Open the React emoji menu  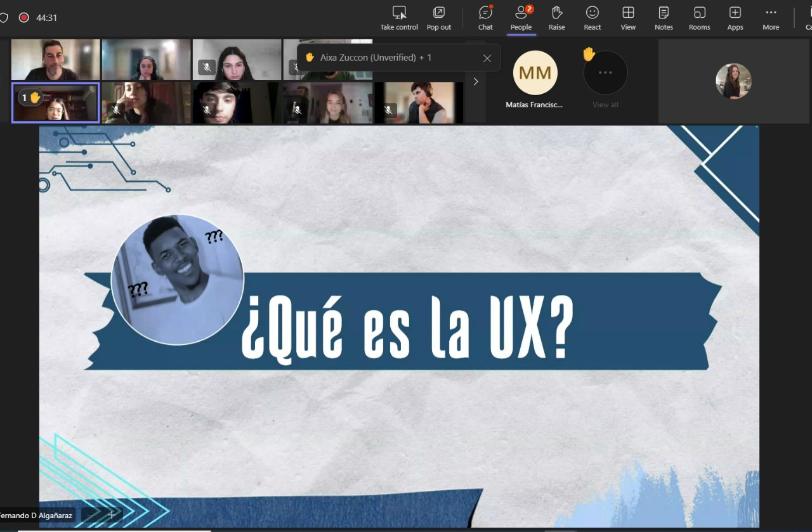593,18
